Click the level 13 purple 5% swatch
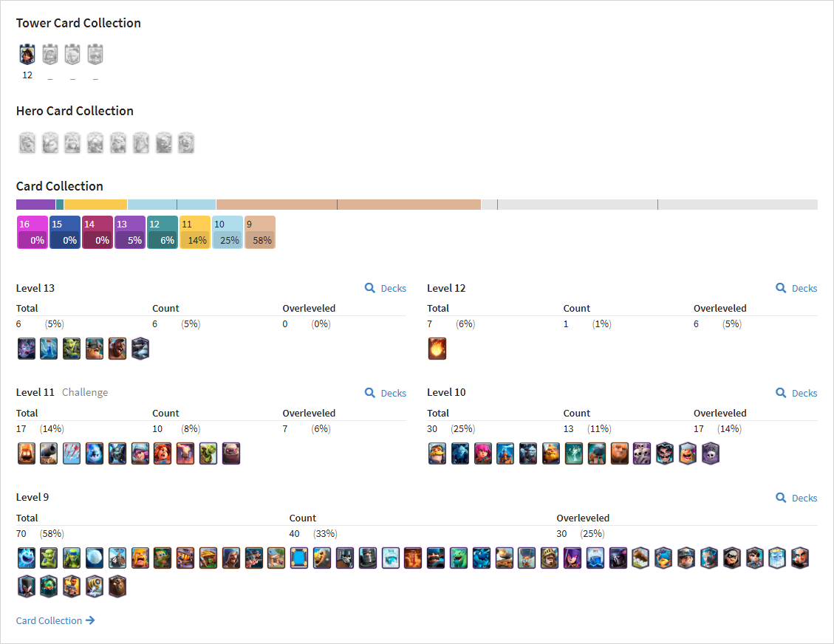 (x=130, y=233)
